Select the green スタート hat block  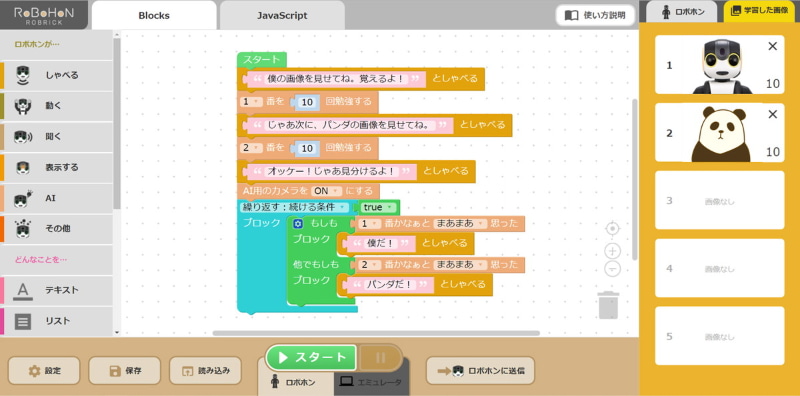262,60
